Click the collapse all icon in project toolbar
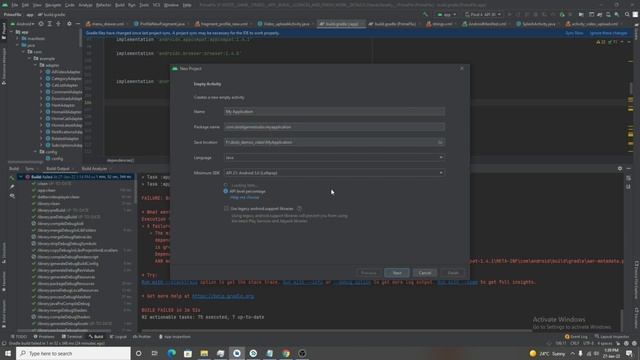This screenshot has width=640, height=360. coord(58,24)
